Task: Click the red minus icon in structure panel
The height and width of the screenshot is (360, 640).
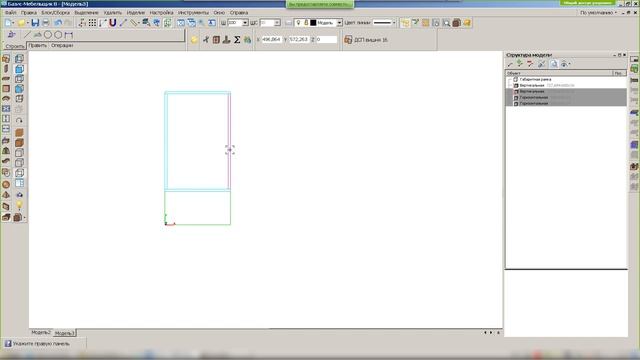Action: pos(530,63)
